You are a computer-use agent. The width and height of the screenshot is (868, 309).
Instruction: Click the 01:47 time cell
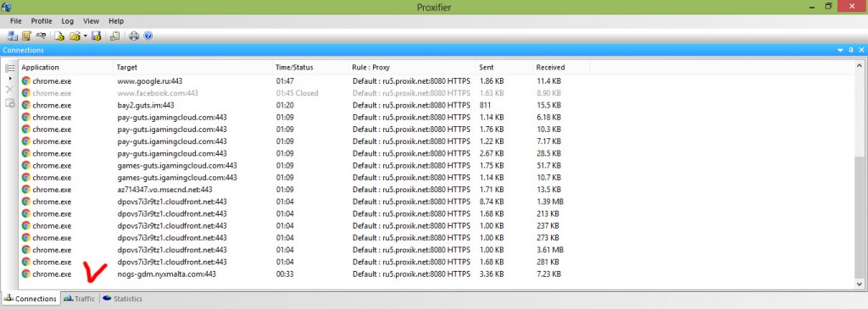pos(285,80)
